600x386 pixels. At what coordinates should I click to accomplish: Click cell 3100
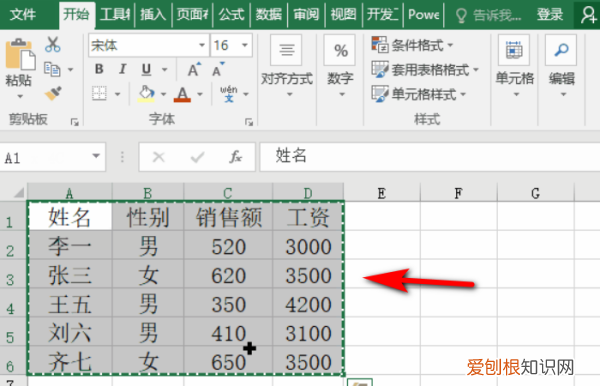coord(308,332)
